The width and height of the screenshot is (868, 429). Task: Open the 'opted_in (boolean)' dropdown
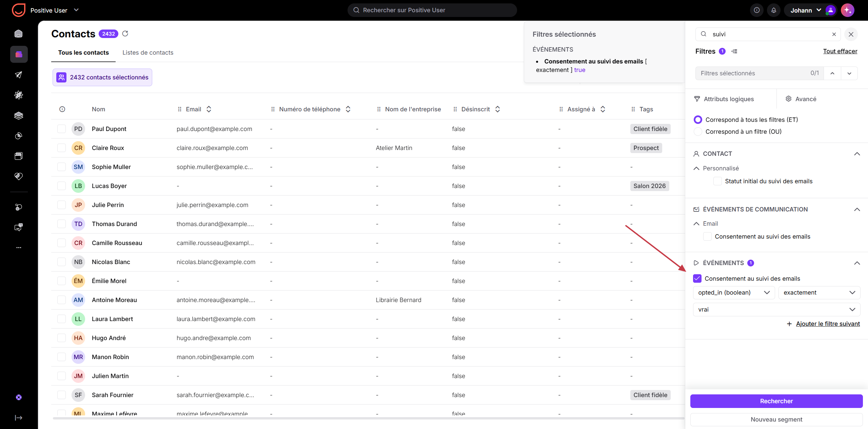[x=734, y=293]
